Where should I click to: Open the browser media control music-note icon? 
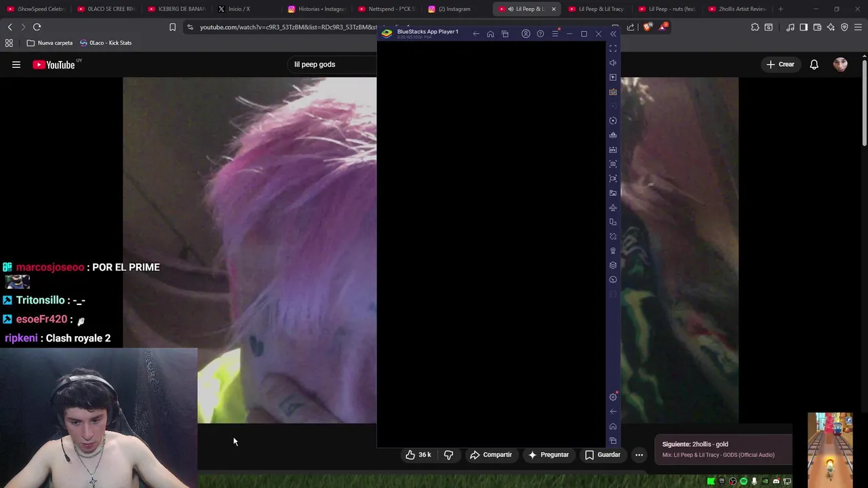click(790, 27)
